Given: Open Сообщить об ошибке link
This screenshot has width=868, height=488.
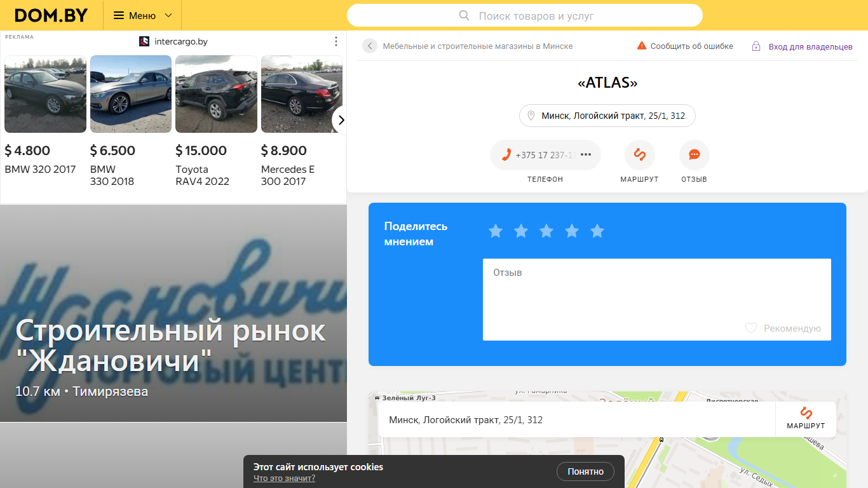Looking at the screenshot, I should click(x=692, y=46).
